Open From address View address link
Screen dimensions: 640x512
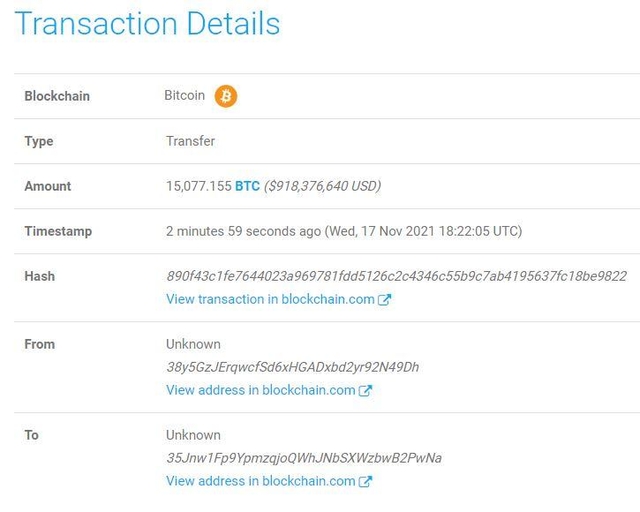260,390
